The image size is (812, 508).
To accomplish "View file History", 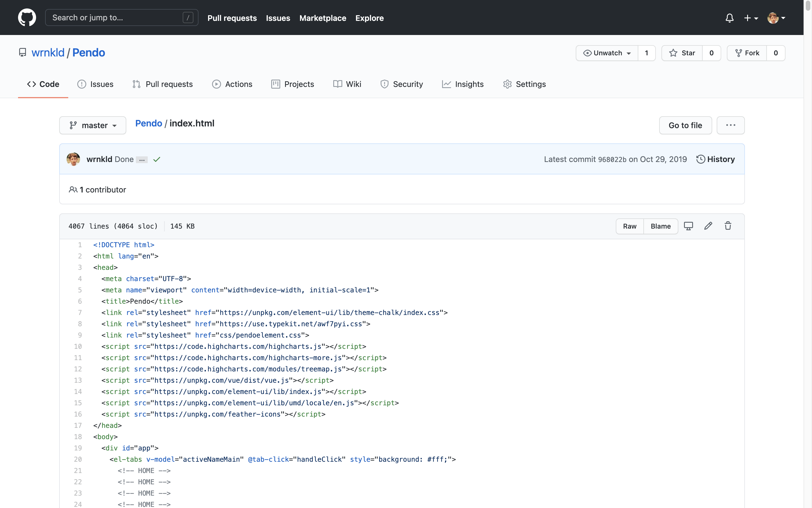I will (x=715, y=159).
